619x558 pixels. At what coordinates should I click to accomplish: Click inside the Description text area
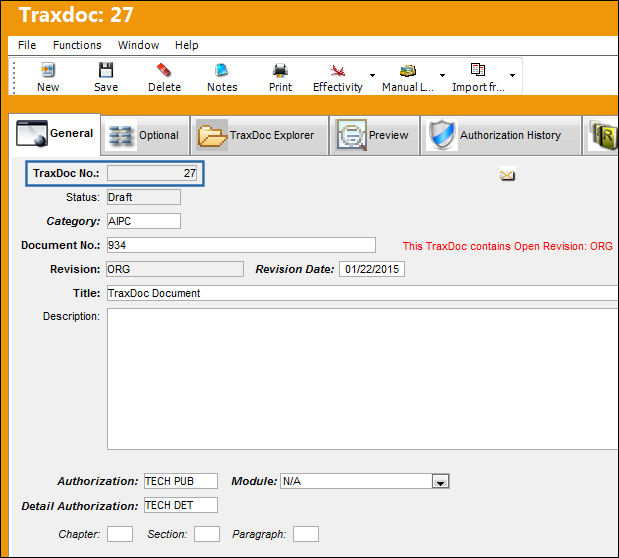coord(362,379)
